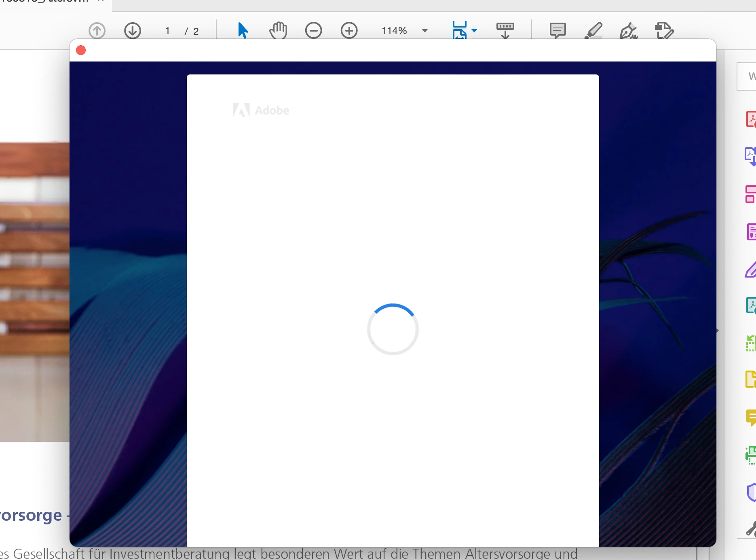Open the green Scan and OCR tool
The image size is (756, 560).
[751, 455]
